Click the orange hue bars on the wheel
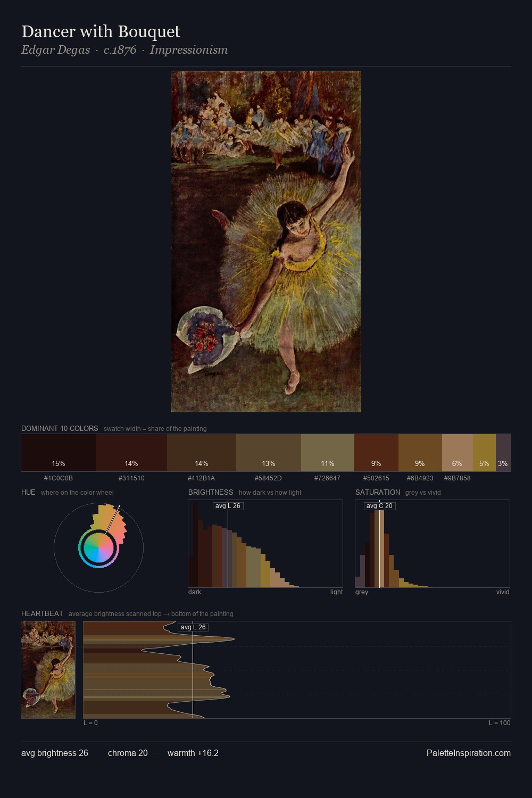 [x=110, y=522]
